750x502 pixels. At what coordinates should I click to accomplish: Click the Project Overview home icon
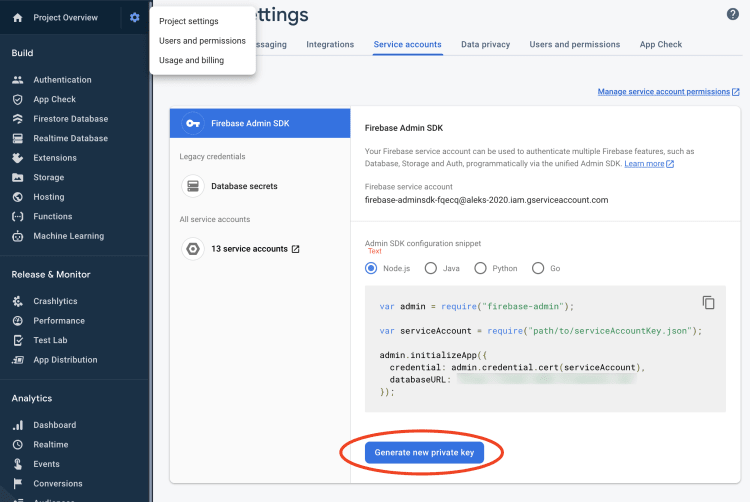18,18
